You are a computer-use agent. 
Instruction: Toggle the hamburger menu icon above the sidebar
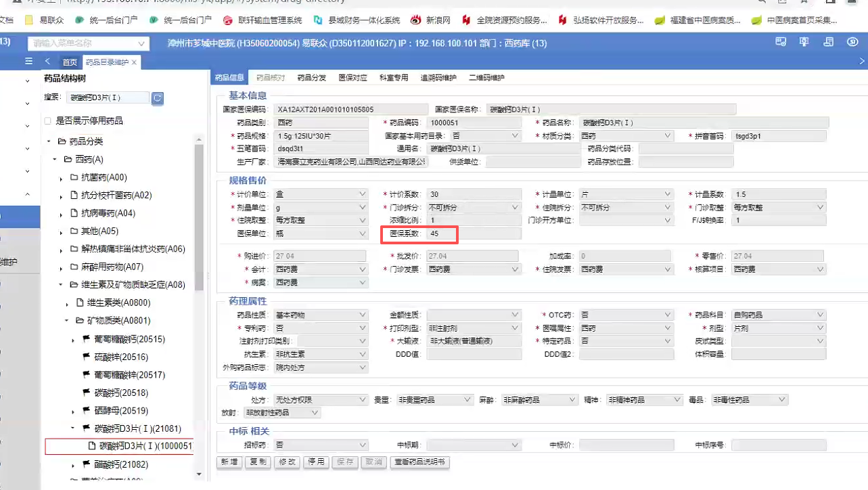[28, 62]
